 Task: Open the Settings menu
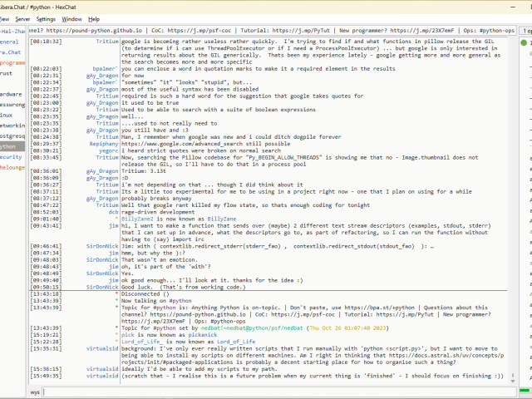tap(46, 18)
